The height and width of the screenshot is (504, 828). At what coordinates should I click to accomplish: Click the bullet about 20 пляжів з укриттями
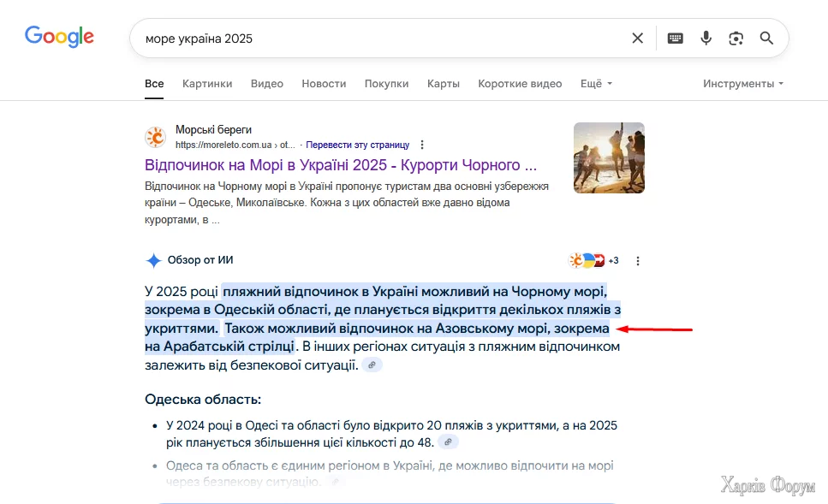coord(391,434)
